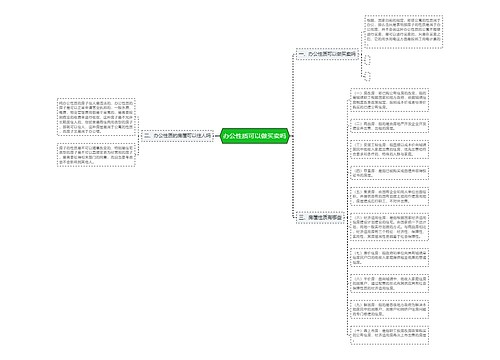Select the long paragraph node attached to branch 一
Viewport: 500px width, 360px height.
click(x=404, y=32)
